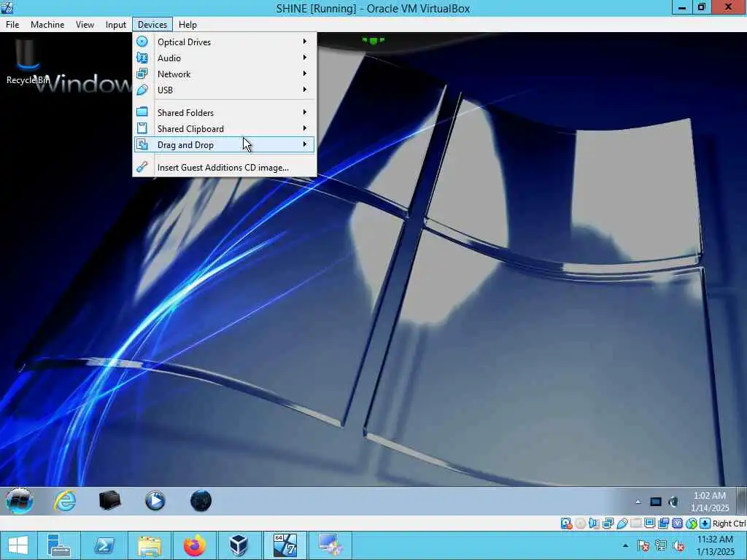
Task: Click the guest clock showing 1:02 AM
Action: [x=710, y=502]
